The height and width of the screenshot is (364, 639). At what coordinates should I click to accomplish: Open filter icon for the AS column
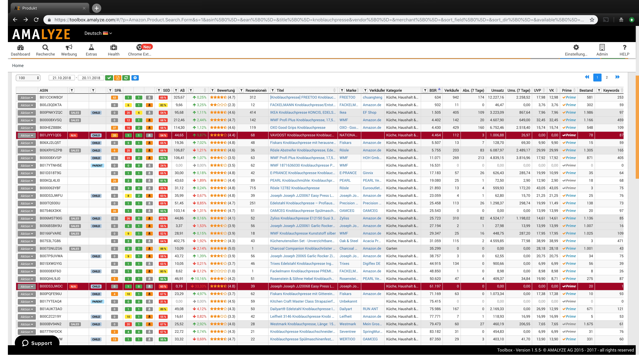pyautogui.click(x=176, y=90)
